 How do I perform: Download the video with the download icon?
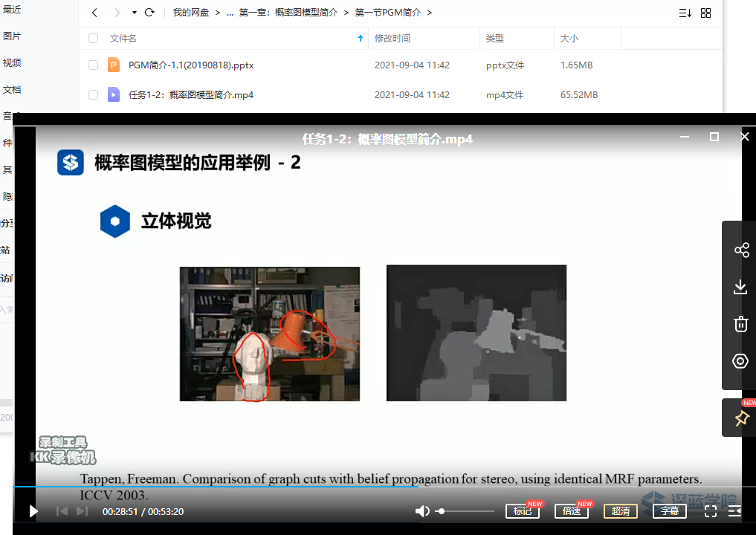[x=740, y=288]
